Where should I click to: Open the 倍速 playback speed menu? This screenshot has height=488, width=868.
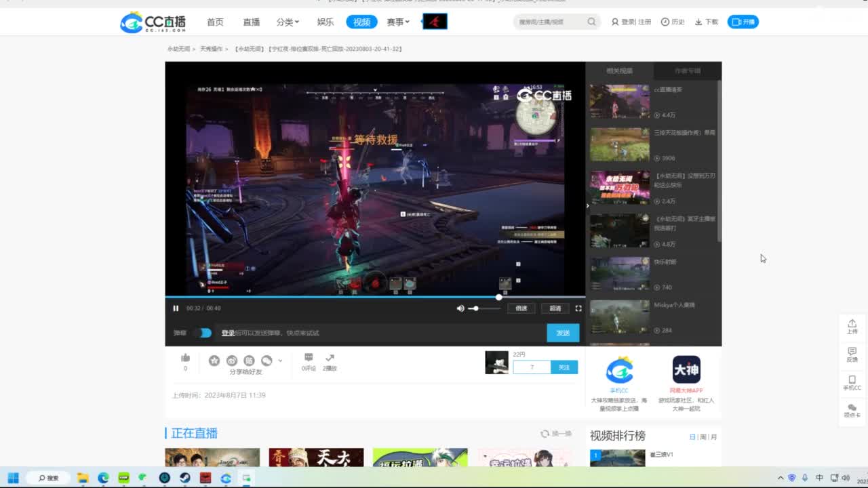click(521, 308)
